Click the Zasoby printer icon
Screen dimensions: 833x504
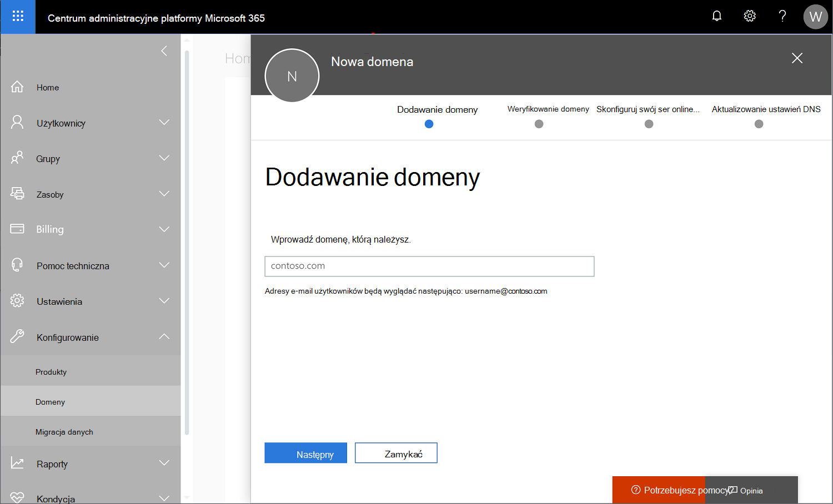point(17,193)
